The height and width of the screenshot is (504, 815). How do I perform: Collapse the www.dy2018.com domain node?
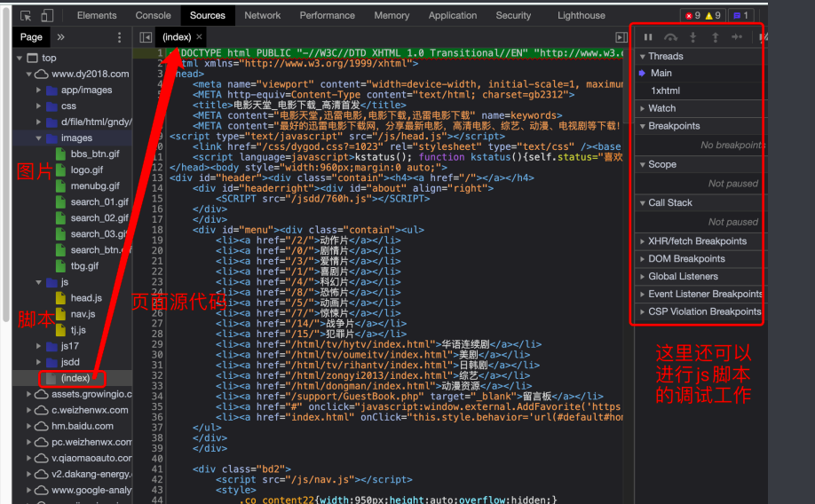pyautogui.click(x=29, y=75)
